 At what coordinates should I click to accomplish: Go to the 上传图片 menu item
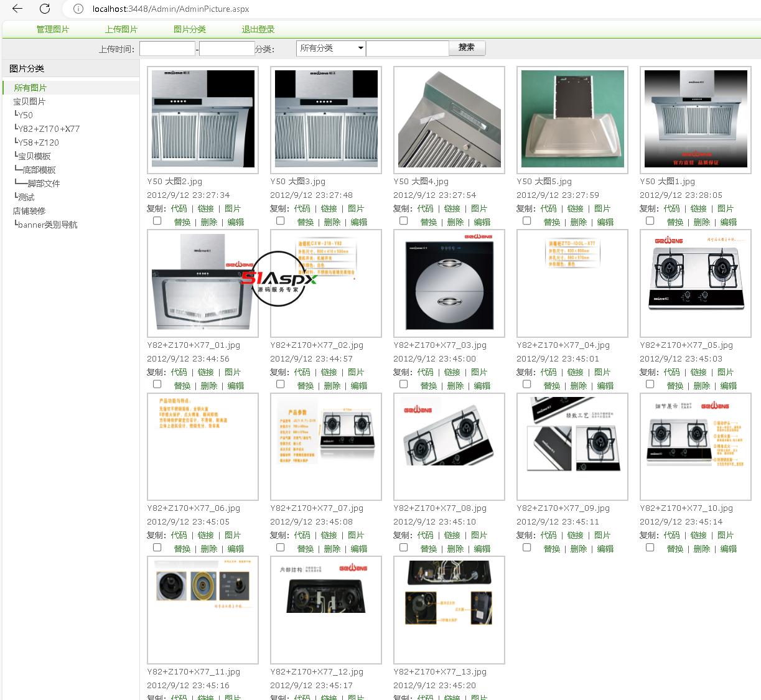[x=121, y=29]
